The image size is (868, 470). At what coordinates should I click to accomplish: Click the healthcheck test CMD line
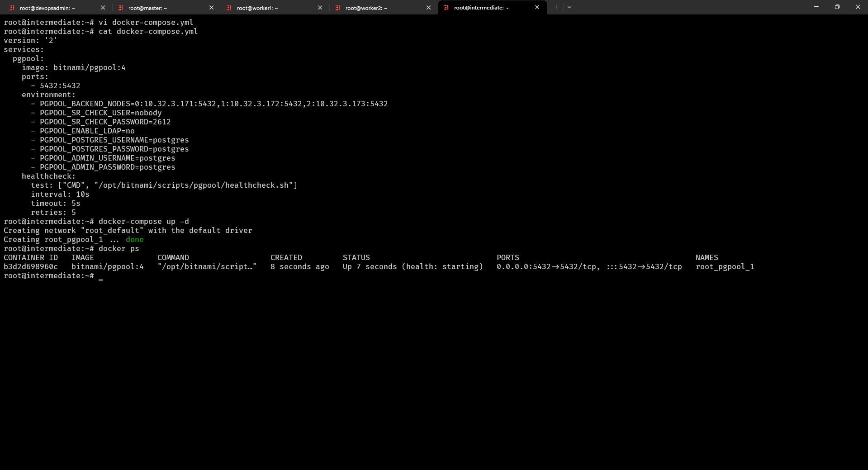point(164,185)
